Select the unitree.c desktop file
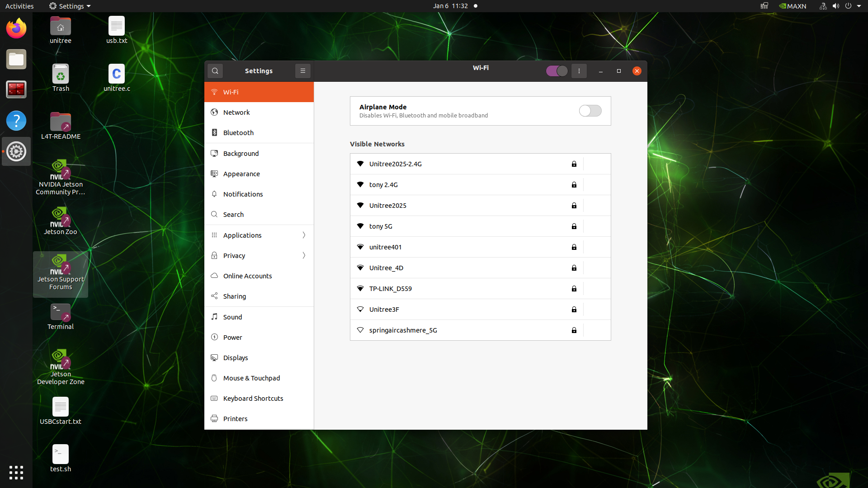This screenshot has height=488, width=868. [117, 78]
